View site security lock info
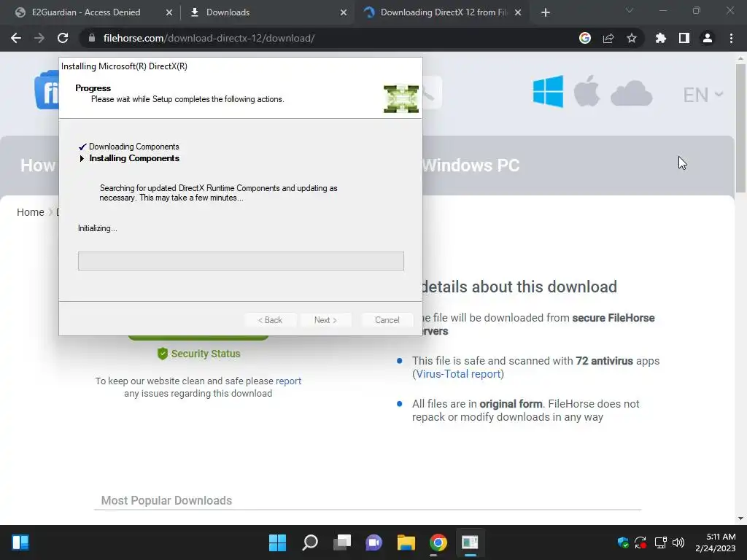This screenshot has width=747, height=560. point(92,38)
